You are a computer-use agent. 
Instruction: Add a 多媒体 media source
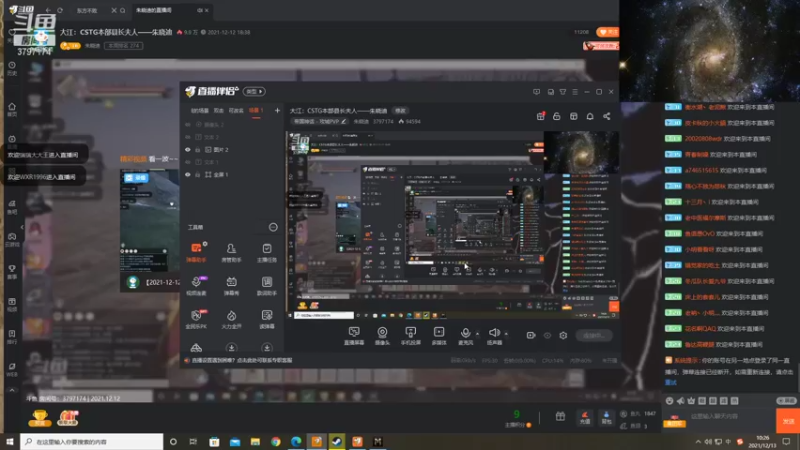coord(439,336)
